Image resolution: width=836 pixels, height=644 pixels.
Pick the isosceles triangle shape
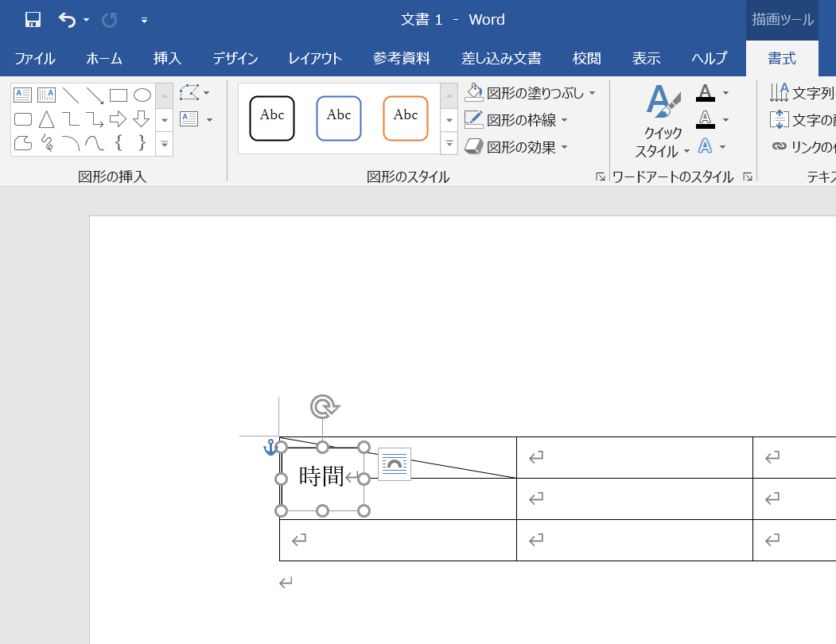pos(47,119)
